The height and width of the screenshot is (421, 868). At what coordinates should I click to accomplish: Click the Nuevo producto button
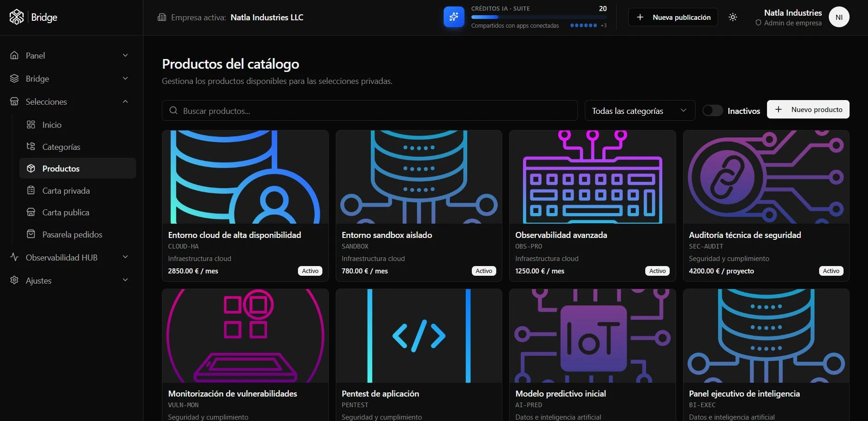tap(808, 109)
